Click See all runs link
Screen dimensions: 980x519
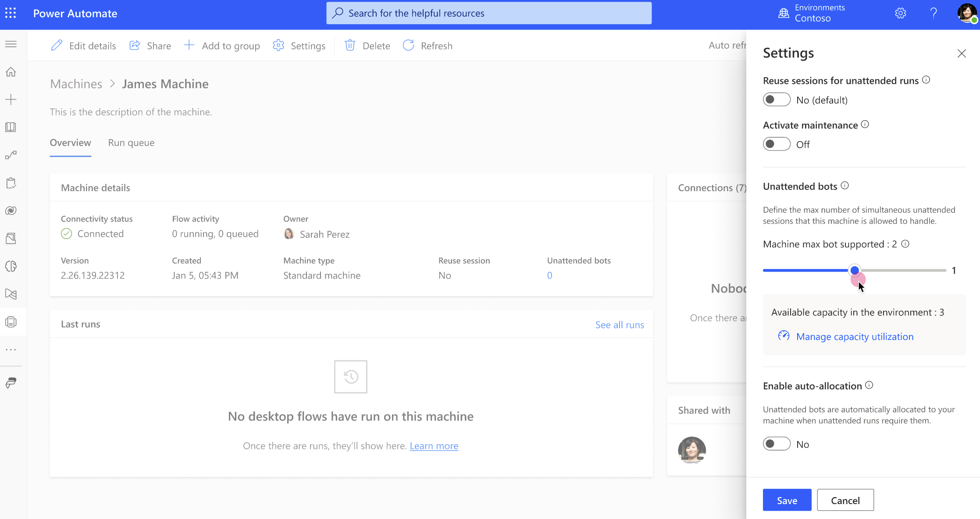coord(619,324)
